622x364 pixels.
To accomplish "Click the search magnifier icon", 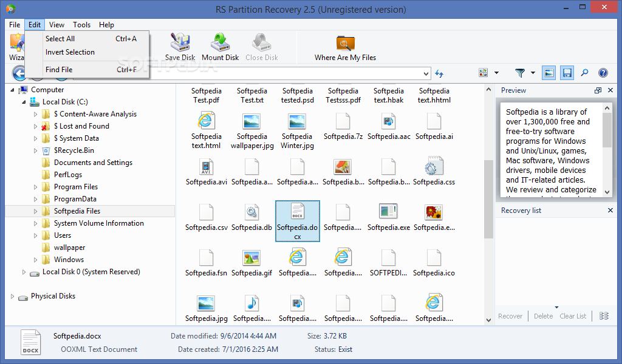I will click(x=585, y=72).
